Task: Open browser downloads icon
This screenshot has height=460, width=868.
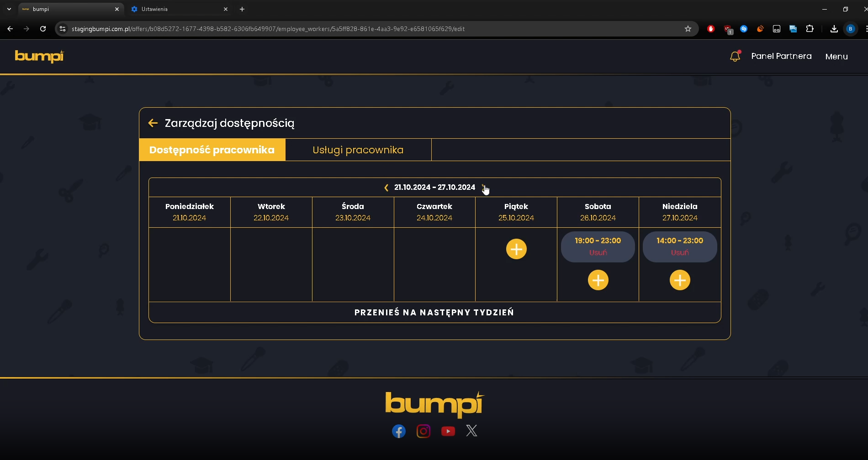Action: tap(834, 29)
